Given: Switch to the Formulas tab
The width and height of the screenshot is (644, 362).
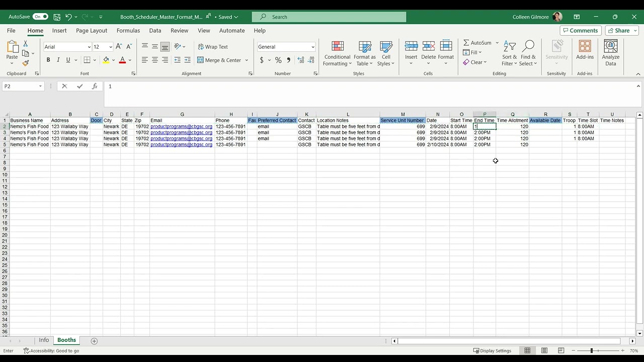Looking at the screenshot, I should pyautogui.click(x=128, y=31).
